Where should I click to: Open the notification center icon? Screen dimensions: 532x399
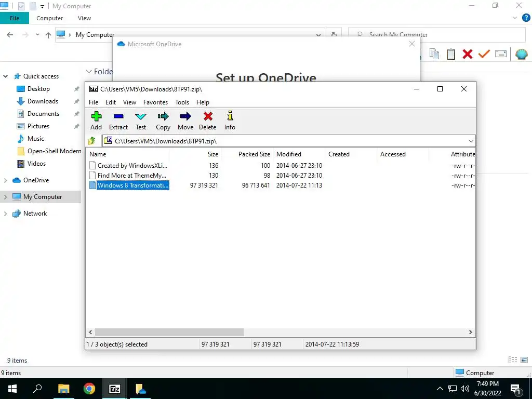(x=516, y=389)
